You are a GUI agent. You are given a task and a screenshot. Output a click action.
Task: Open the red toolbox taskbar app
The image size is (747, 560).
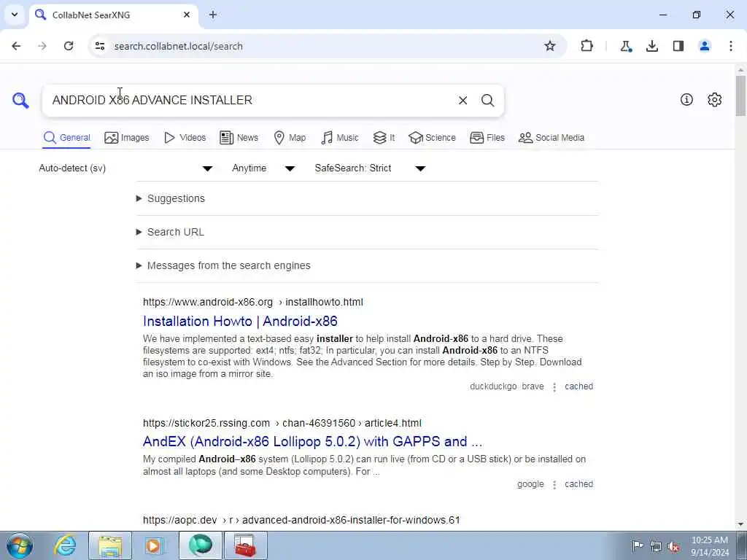245,545
